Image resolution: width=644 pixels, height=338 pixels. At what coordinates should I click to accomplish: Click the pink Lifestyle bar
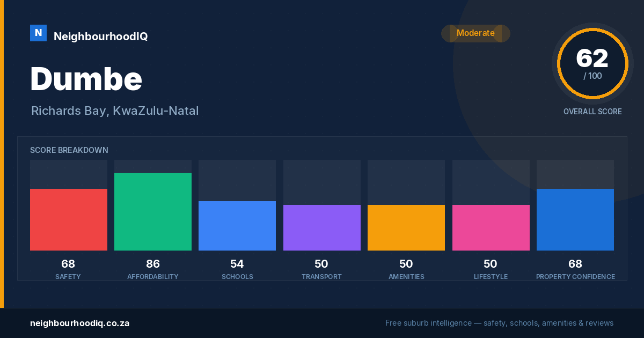click(x=491, y=227)
